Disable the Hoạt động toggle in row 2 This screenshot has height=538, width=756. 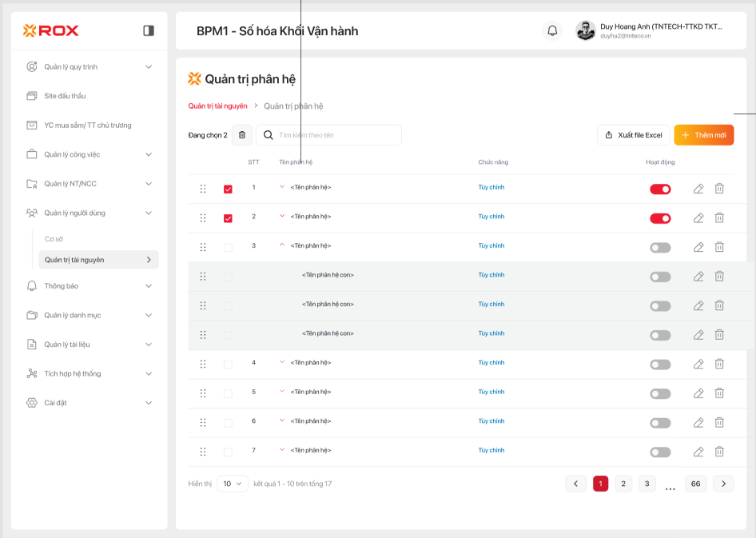[660, 218]
